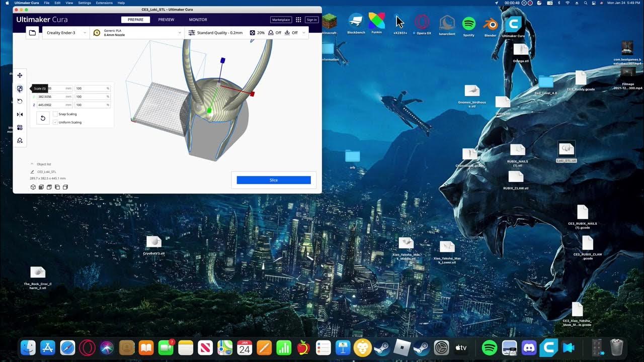Viewport: 644px width, 362px height.
Task: Open the Settings menu
Action: pos(85,3)
